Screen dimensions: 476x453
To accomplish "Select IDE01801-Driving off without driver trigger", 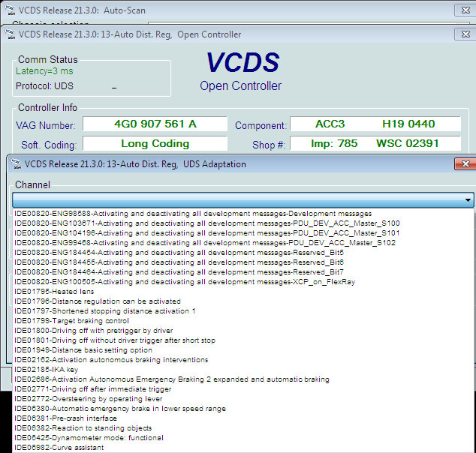I will 243,340.
